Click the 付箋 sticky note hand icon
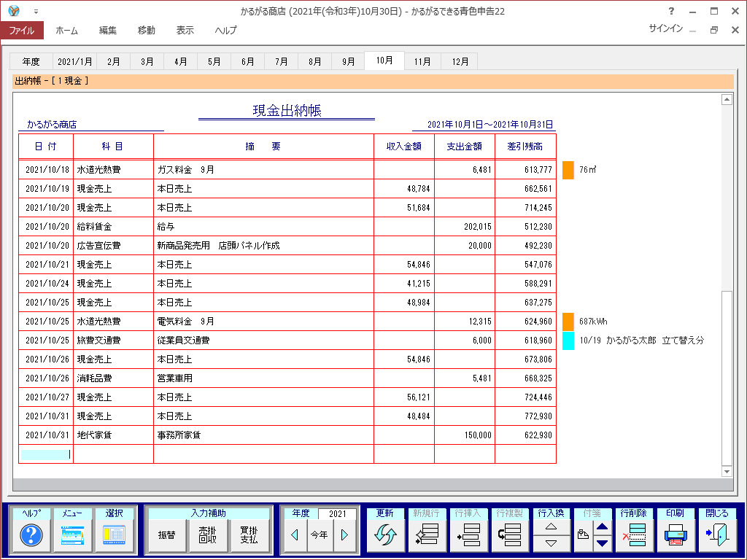747x560 pixels. 583,535
